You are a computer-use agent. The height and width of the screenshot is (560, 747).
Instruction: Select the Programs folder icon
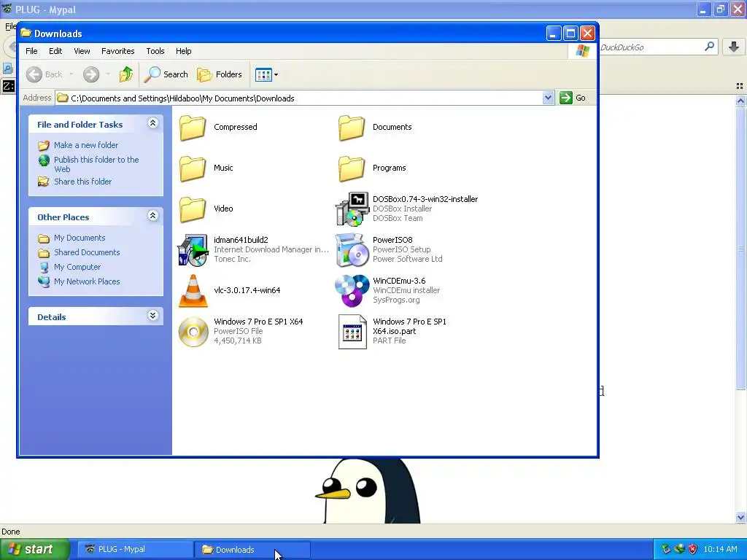click(x=352, y=168)
